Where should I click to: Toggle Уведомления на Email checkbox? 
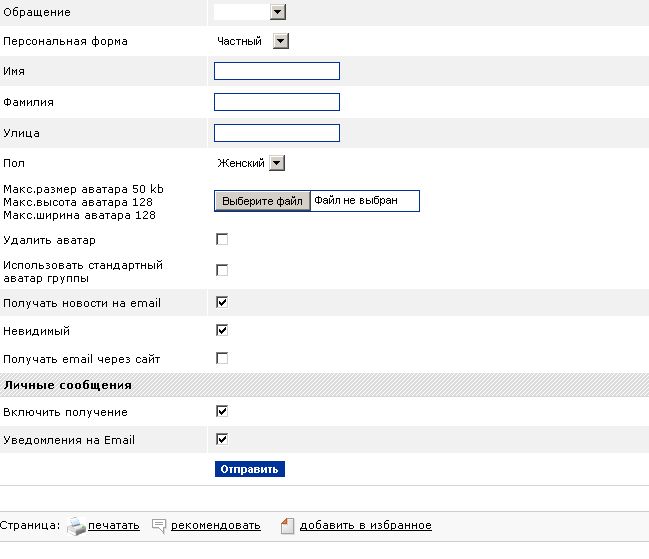coord(222,439)
